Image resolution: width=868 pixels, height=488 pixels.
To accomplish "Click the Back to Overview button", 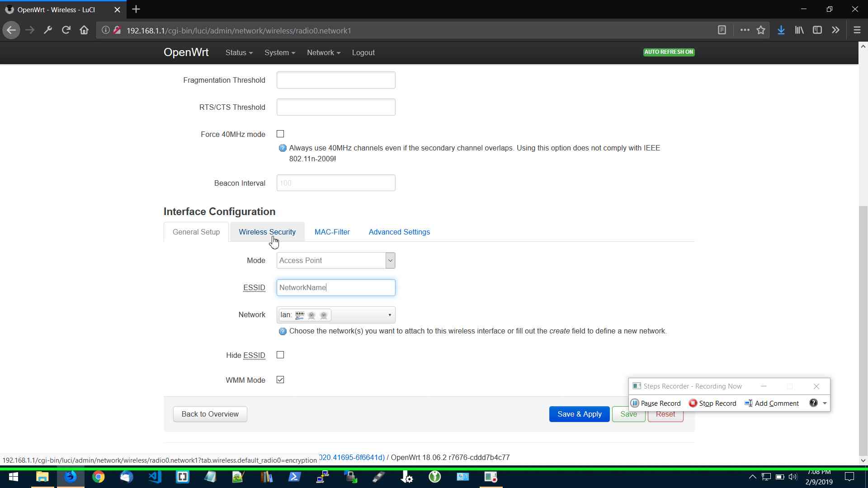I will (210, 414).
